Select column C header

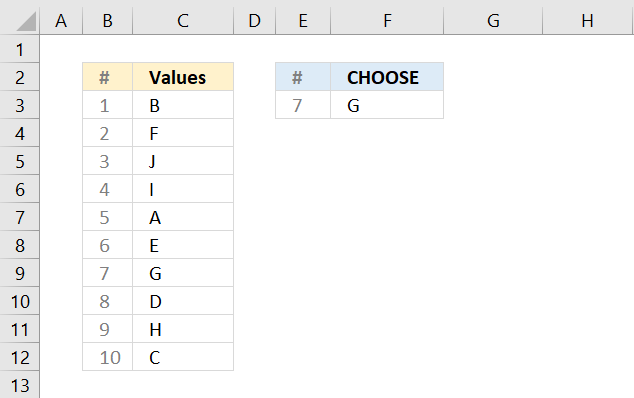tap(183, 20)
